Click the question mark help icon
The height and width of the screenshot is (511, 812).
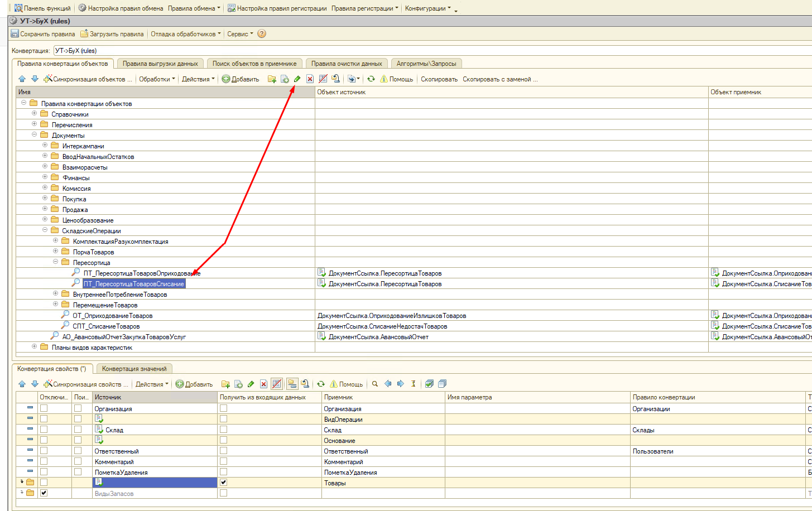(x=262, y=34)
